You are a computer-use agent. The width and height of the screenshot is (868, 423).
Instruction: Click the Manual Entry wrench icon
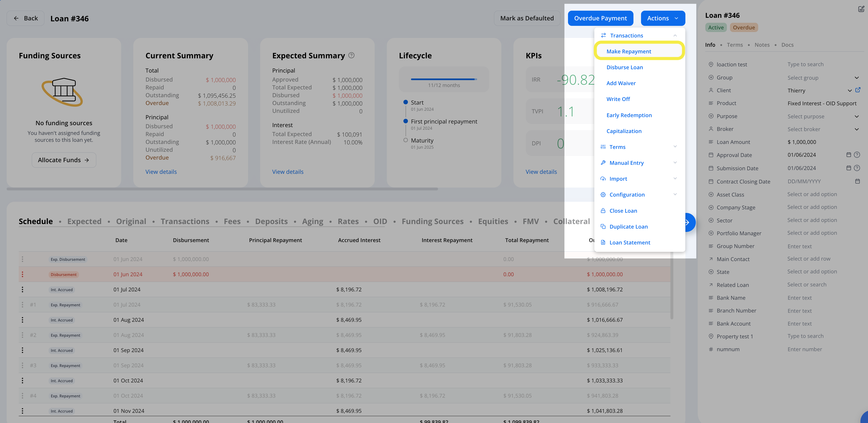pos(603,163)
